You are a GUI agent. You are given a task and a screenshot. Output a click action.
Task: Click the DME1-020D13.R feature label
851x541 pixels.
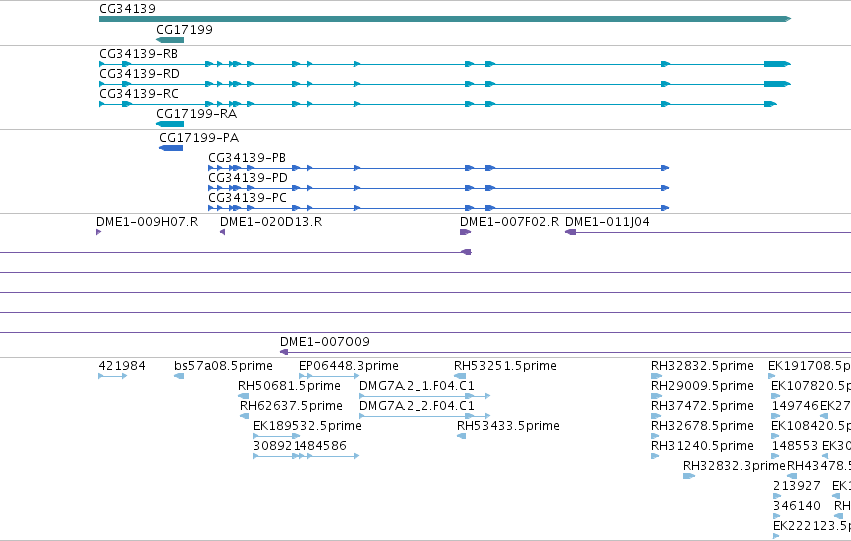click(x=271, y=222)
